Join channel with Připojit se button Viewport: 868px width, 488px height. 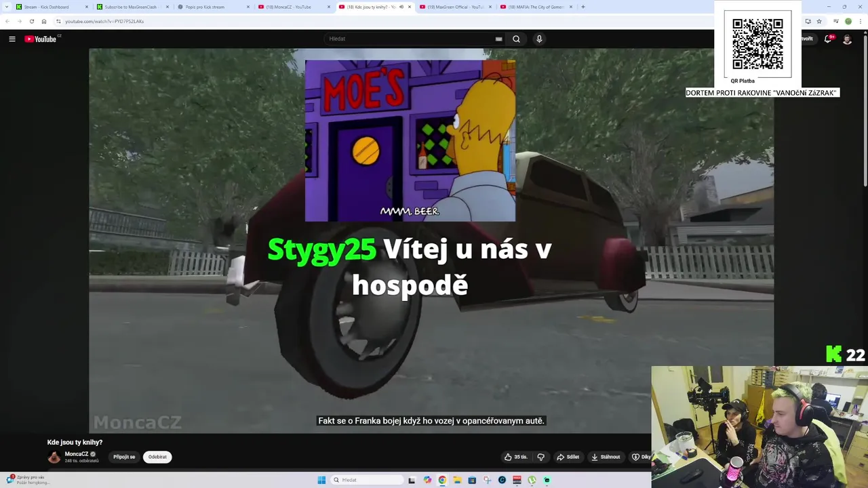[x=124, y=457]
